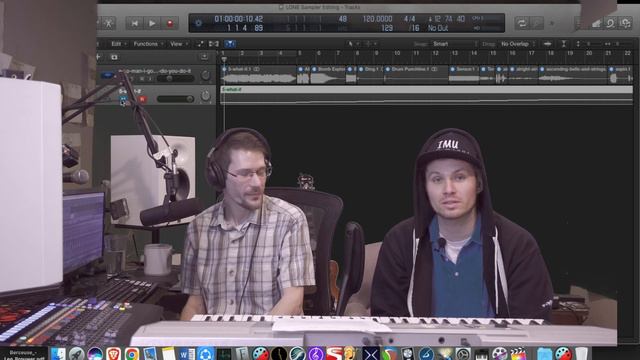
Task: Open the Loop Browser button
Action: click(x=611, y=24)
